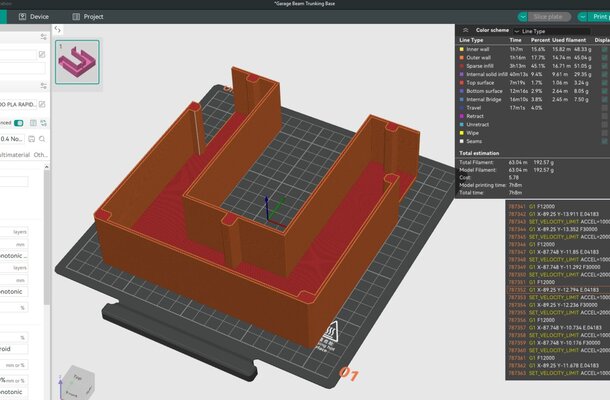The height and width of the screenshot is (400, 610).
Task: Click the Percent column header
Action: click(540, 40)
